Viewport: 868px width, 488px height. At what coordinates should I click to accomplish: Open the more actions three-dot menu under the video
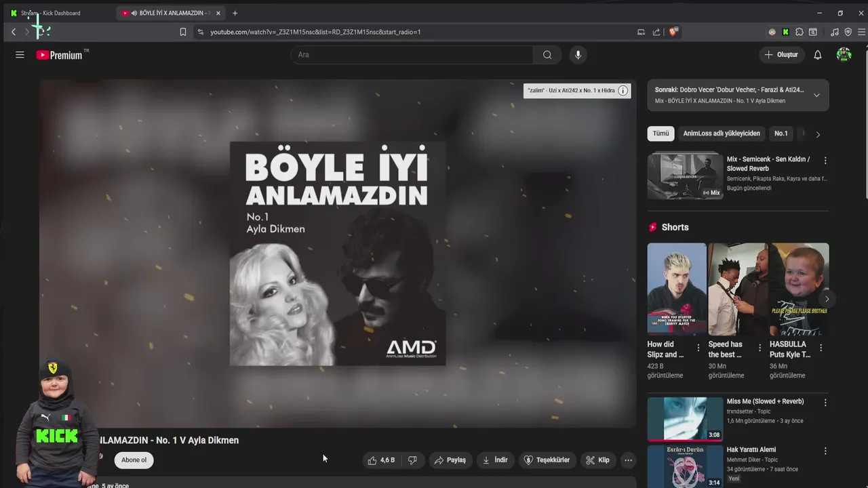628,460
